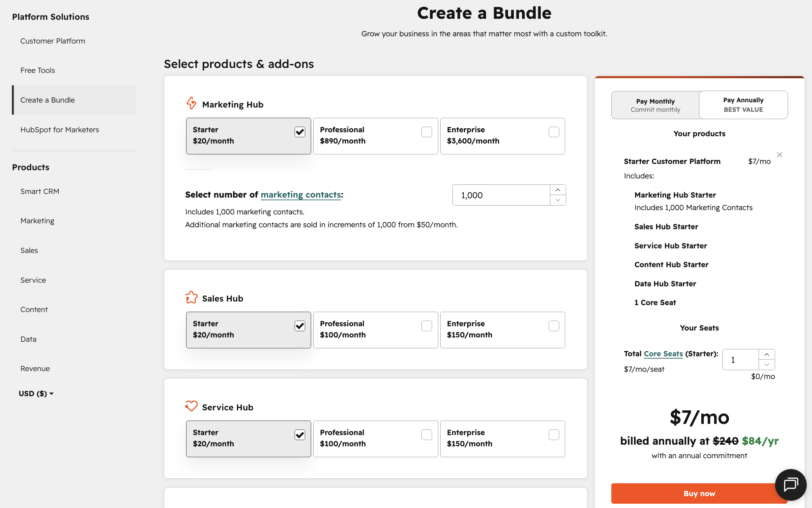Screen dimensions: 812x508
Task: Check Marketing Hub Enterprise $3,600/month
Action: pyautogui.click(x=554, y=132)
